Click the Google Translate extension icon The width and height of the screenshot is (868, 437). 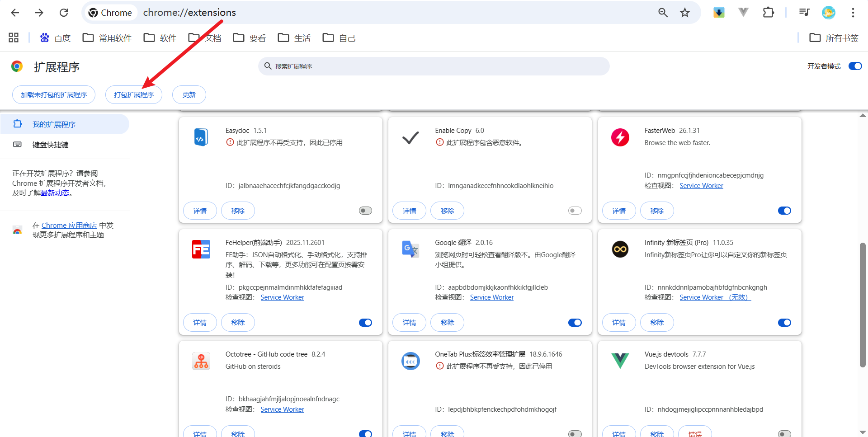point(410,249)
